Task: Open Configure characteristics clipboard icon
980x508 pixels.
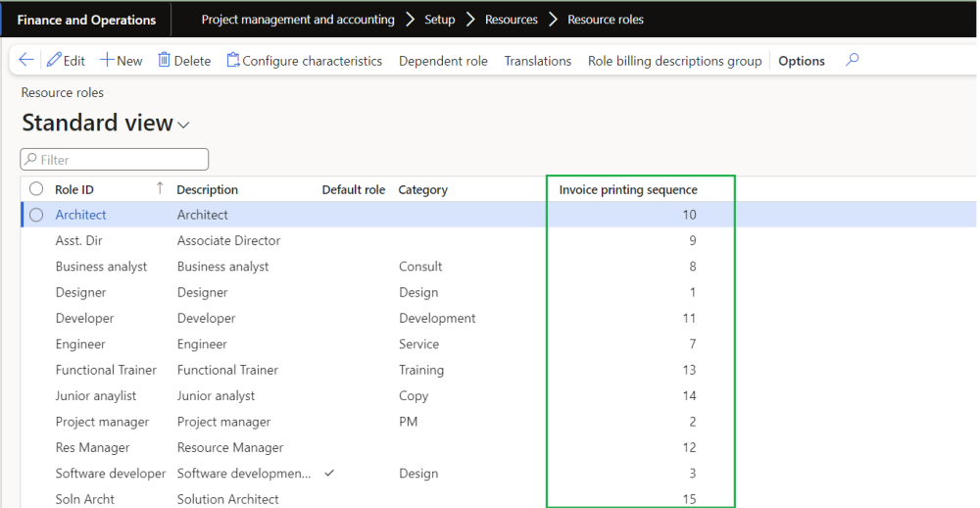Action: pos(232,61)
